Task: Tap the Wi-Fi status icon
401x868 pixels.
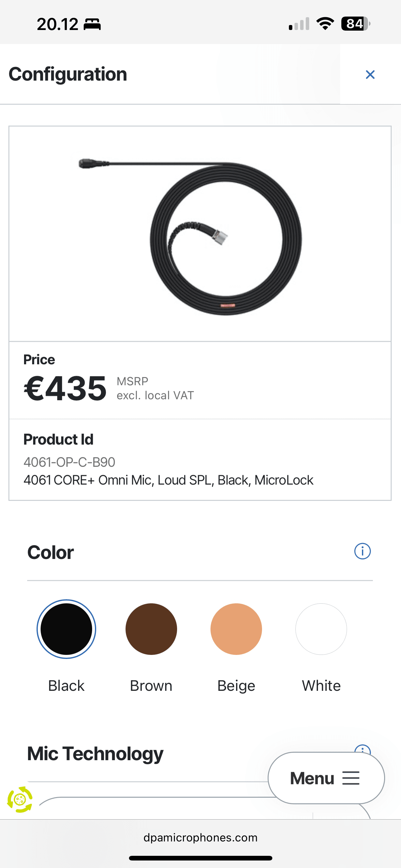Action: pos(325,24)
